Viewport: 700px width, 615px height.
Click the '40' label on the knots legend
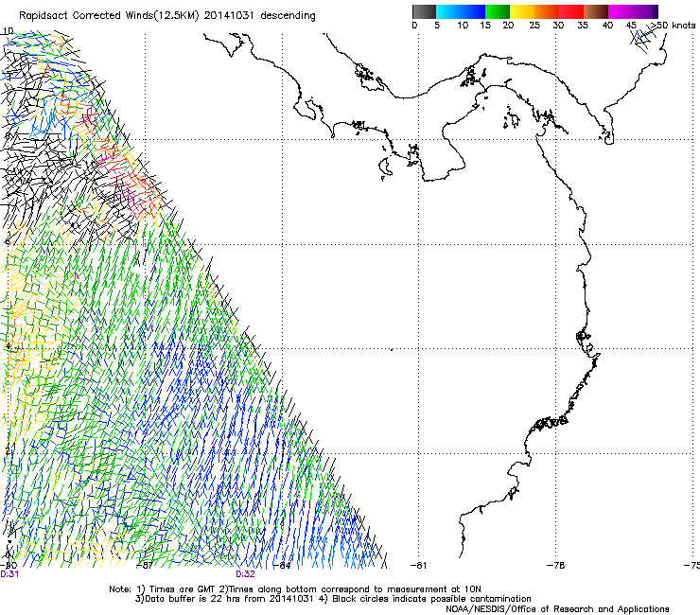(607, 26)
